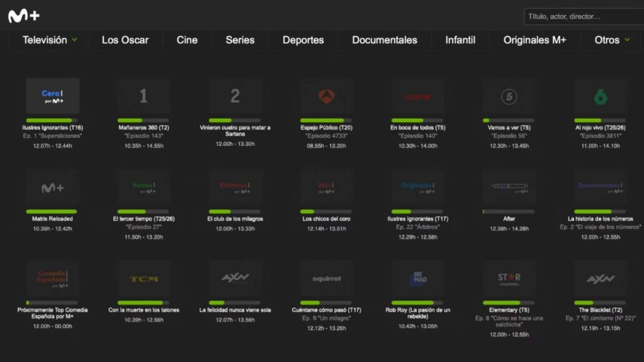Viewport: 644px width, 362px height.
Task: Open the Cuatro channel tile
Action: coord(418,96)
